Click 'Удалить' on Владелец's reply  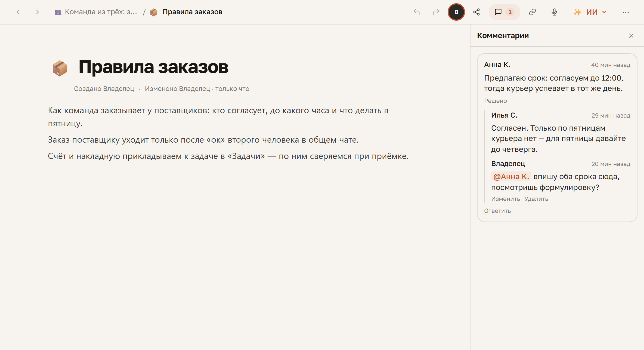(x=536, y=199)
